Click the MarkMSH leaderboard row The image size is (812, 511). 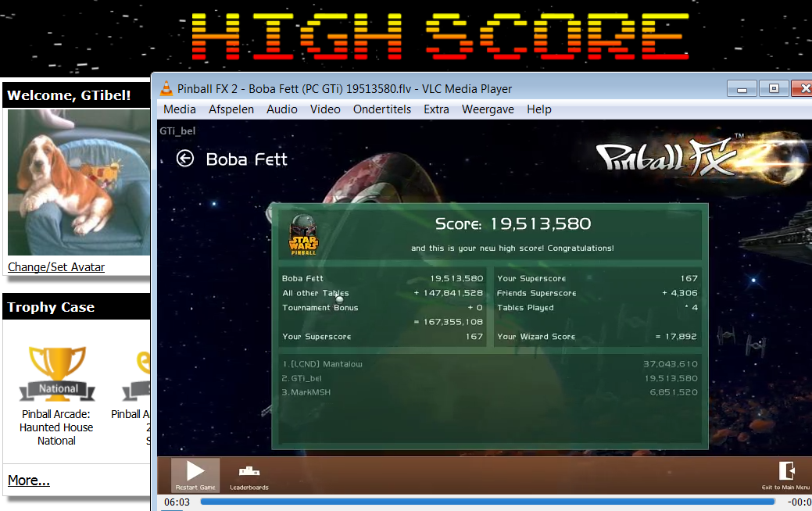[489, 392]
